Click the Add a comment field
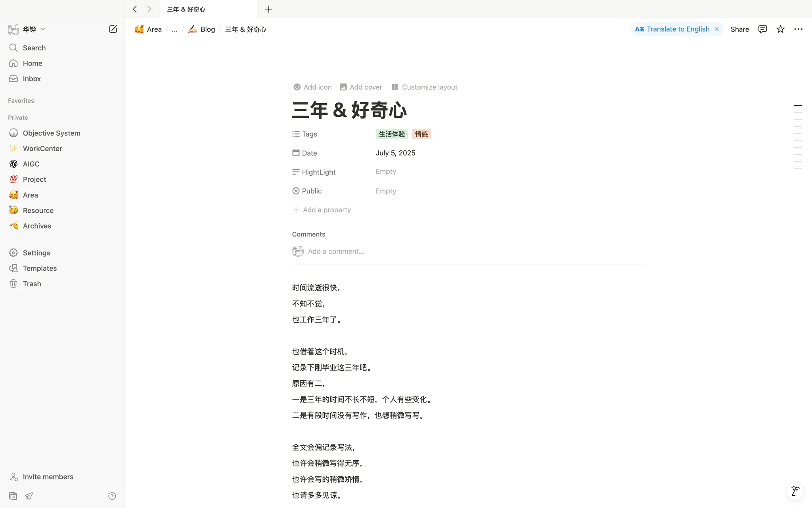 [336, 251]
